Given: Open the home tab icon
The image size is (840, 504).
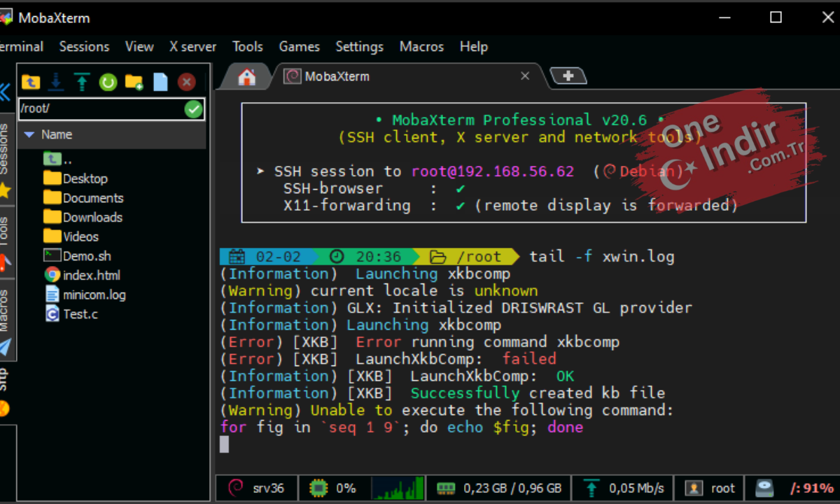Looking at the screenshot, I should click(246, 76).
